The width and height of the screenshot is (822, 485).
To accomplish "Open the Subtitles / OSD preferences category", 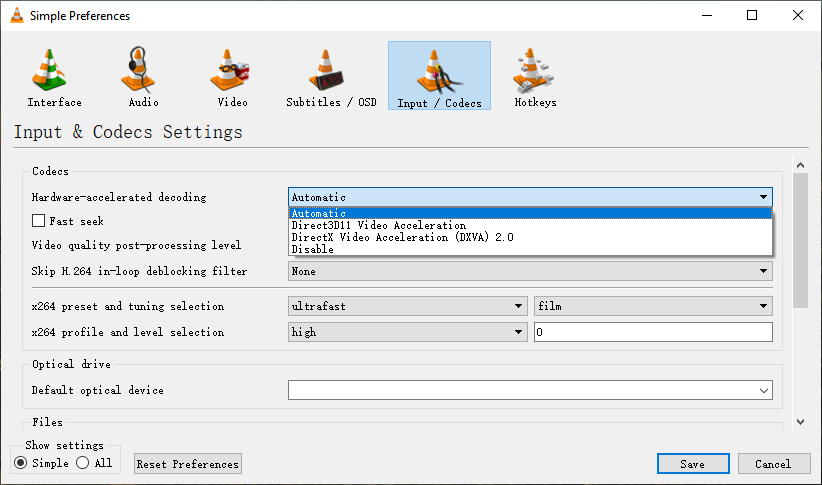I will pos(331,76).
